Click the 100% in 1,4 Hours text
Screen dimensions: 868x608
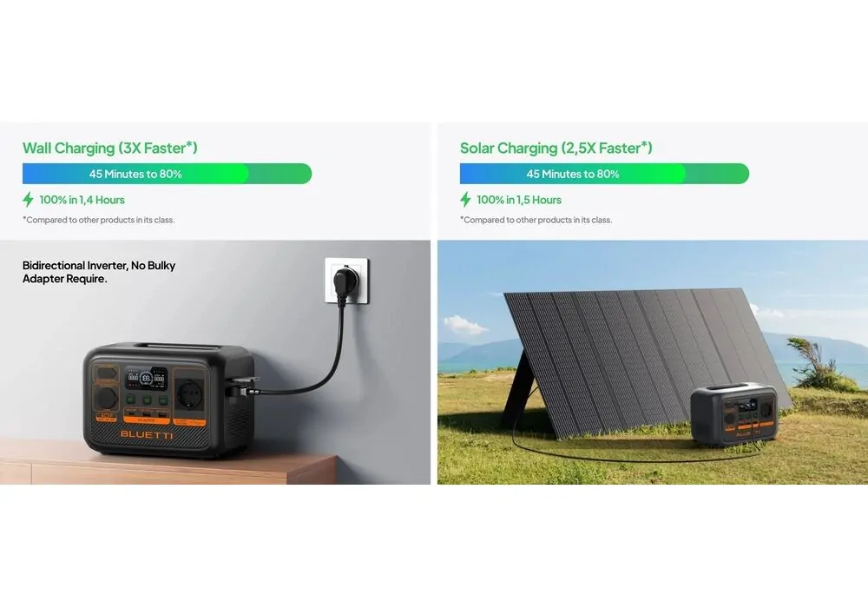(82, 200)
